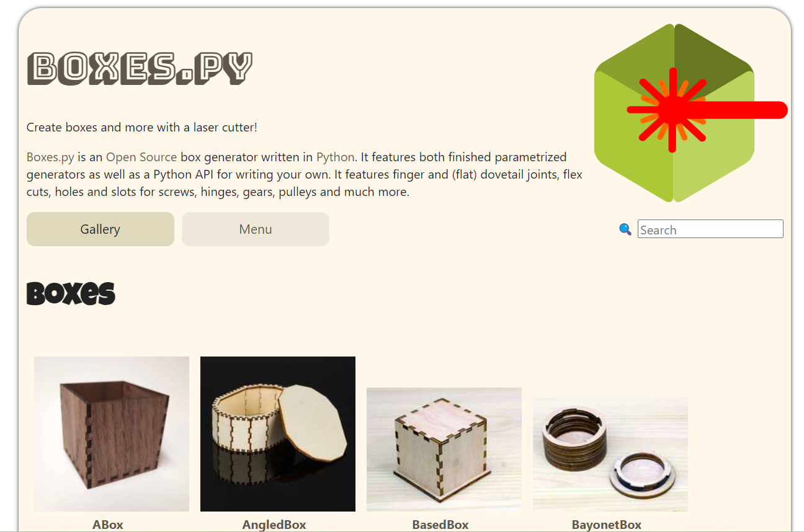Click the laser cutter tagline text
804x532 pixels.
[142, 127]
